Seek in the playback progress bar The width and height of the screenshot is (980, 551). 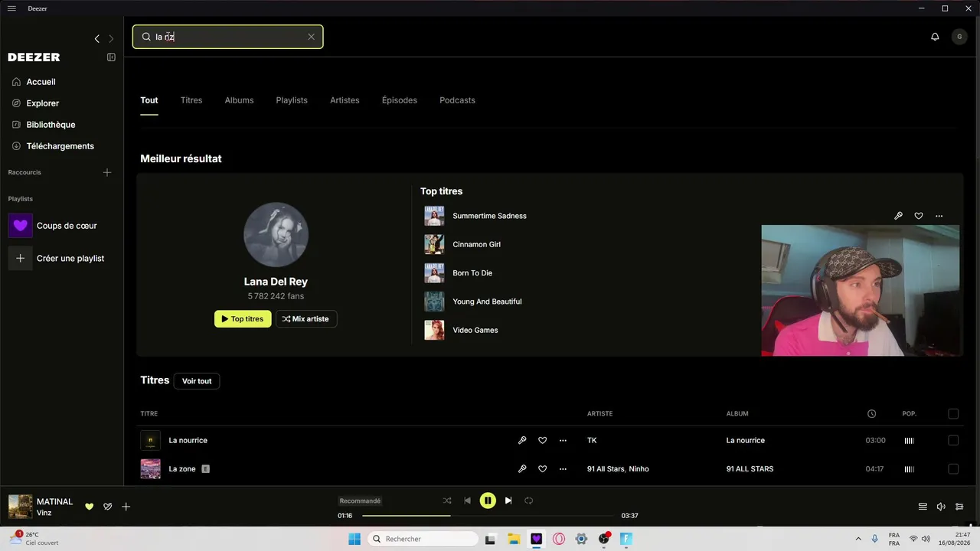point(488,516)
